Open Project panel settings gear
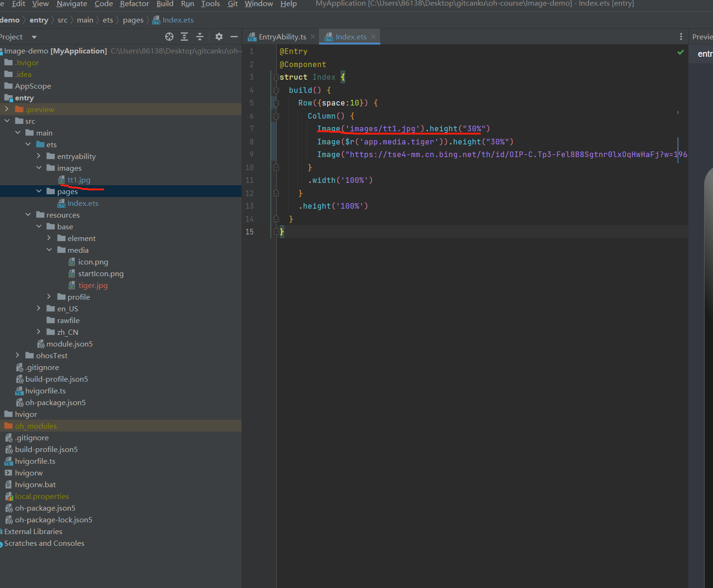Image resolution: width=713 pixels, height=588 pixels. (x=219, y=37)
